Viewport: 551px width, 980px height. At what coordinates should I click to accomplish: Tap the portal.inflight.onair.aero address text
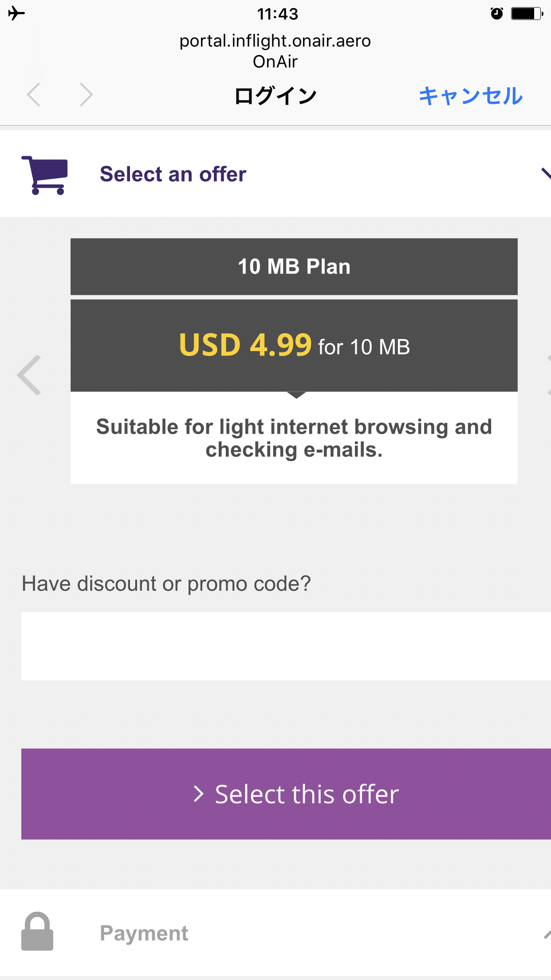point(275,41)
